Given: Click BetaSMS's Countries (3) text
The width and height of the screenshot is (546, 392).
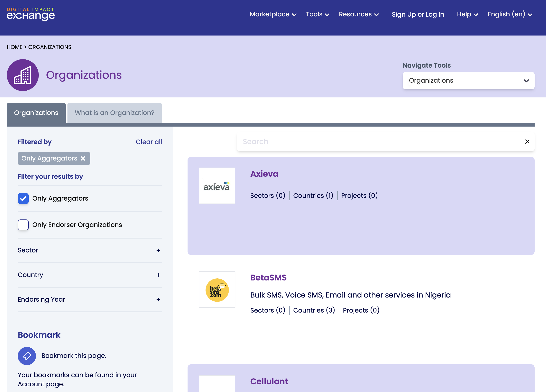Looking at the screenshot, I should click(314, 310).
